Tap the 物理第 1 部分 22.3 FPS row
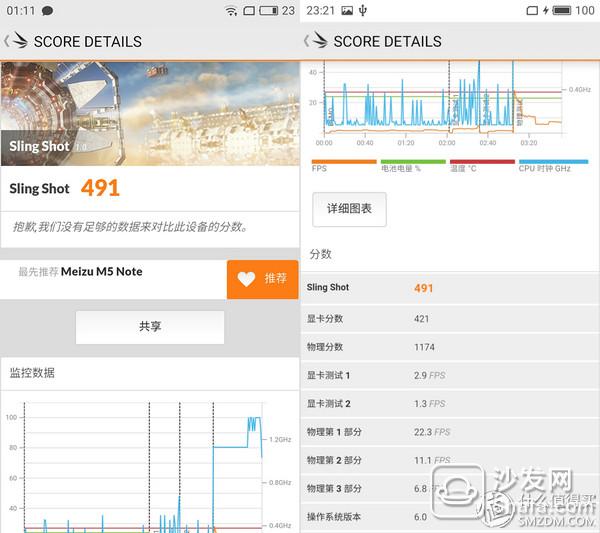This screenshot has height=533, width=600. pos(450,432)
